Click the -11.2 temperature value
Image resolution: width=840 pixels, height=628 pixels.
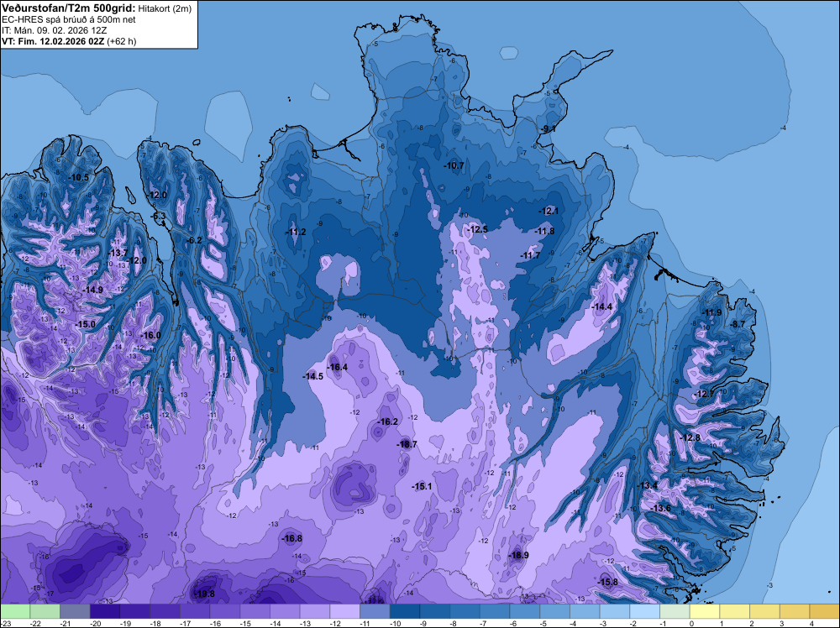(x=296, y=232)
